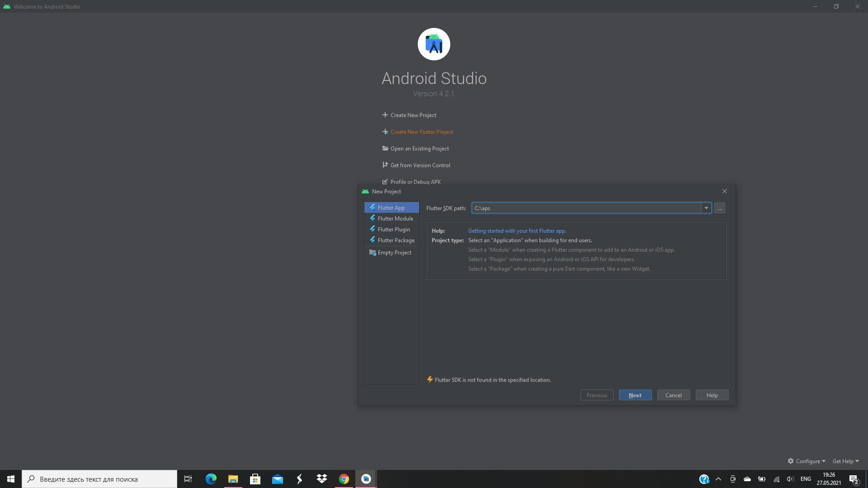Click Open an Existing Project
This screenshot has height=488, width=868.
click(x=420, y=149)
